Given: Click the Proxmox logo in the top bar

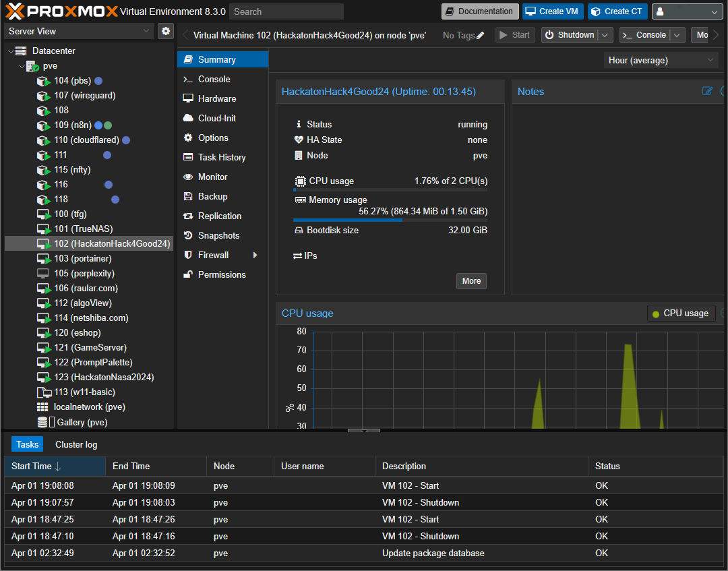Looking at the screenshot, I should pyautogui.click(x=12, y=11).
